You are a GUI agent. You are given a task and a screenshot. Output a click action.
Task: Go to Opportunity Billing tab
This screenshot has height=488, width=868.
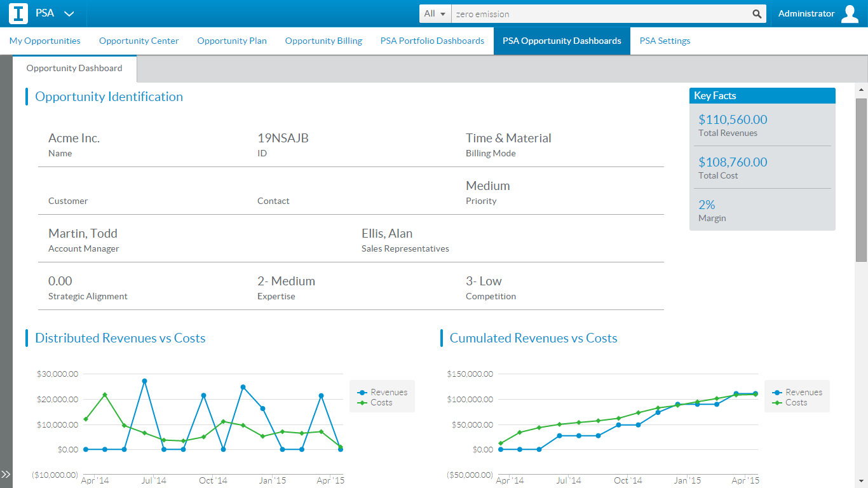pos(323,41)
